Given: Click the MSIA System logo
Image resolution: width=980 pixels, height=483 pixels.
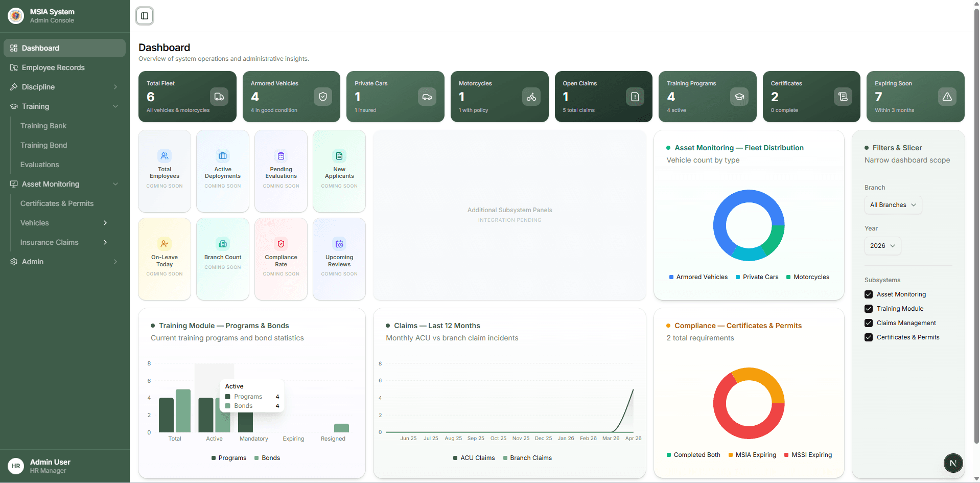Looking at the screenshot, I should [16, 16].
